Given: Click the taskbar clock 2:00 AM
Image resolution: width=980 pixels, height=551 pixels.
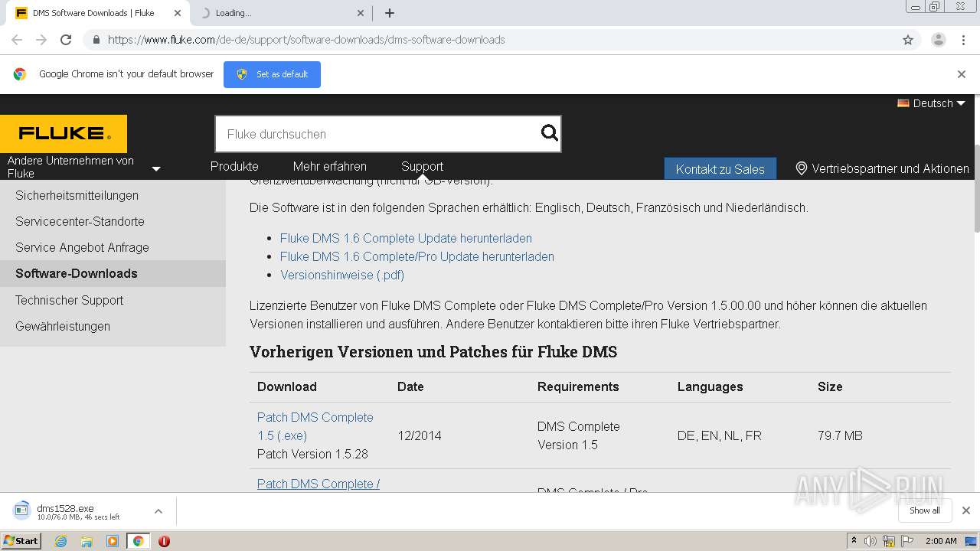Looking at the screenshot, I should tap(941, 541).
